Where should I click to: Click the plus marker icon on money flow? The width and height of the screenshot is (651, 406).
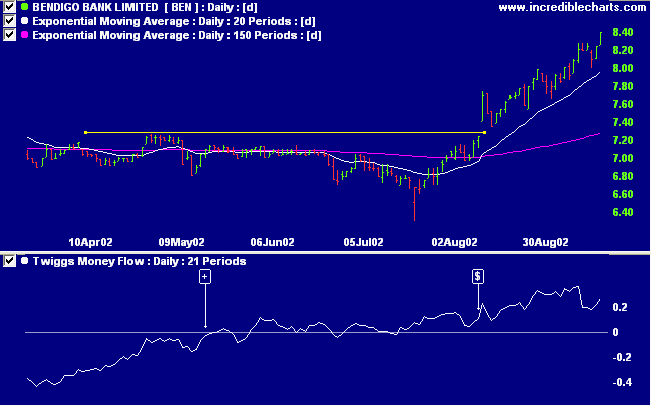[205, 277]
